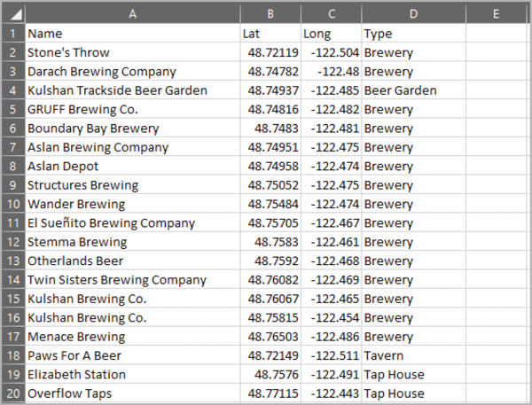532x405 pixels.
Task: Select row 1 header
Action: pyautogui.click(x=13, y=34)
